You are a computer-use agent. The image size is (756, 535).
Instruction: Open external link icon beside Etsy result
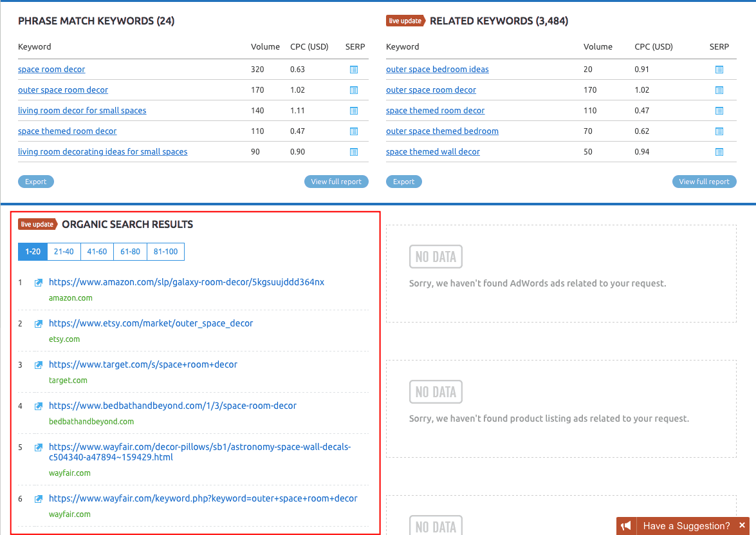point(39,323)
